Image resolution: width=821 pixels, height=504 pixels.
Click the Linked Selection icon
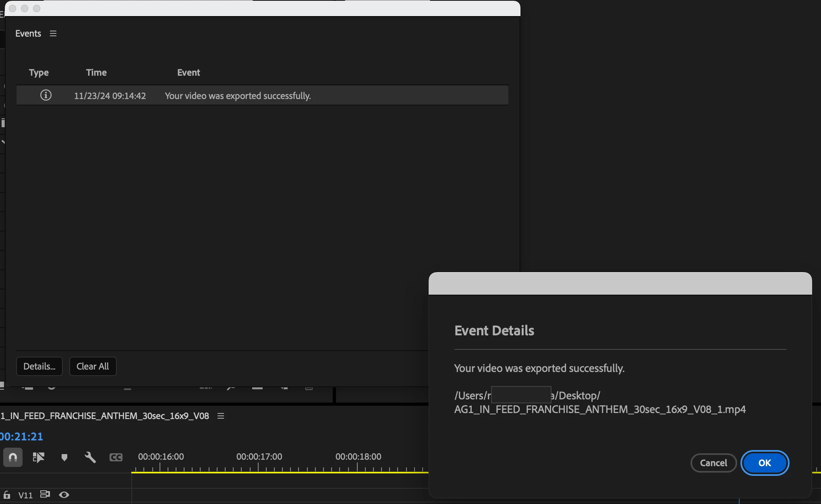click(38, 457)
